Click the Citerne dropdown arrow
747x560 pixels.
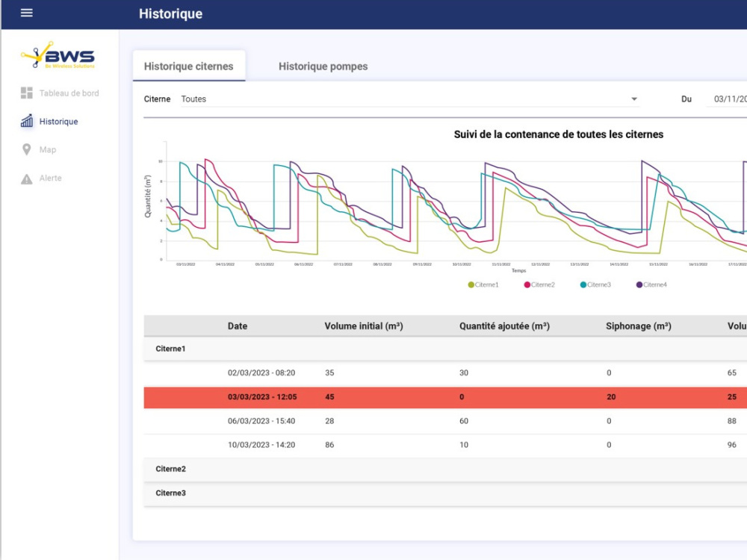(634, 99)
